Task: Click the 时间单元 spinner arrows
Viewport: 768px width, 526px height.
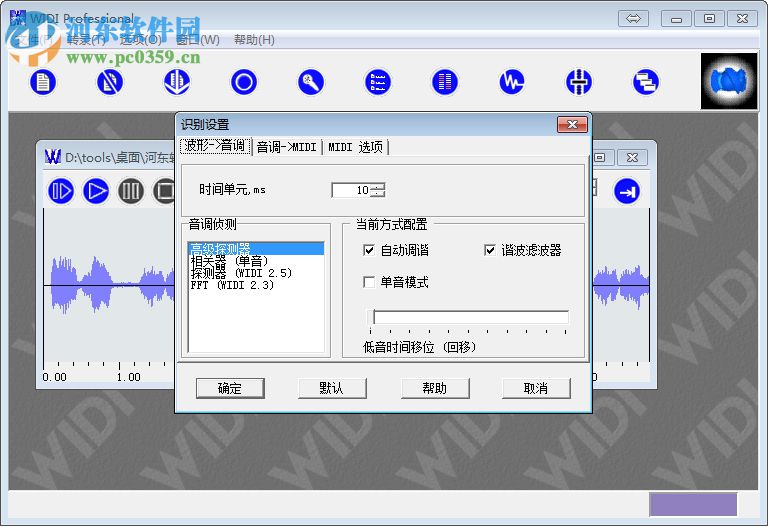Action: (x=378, y=190)
